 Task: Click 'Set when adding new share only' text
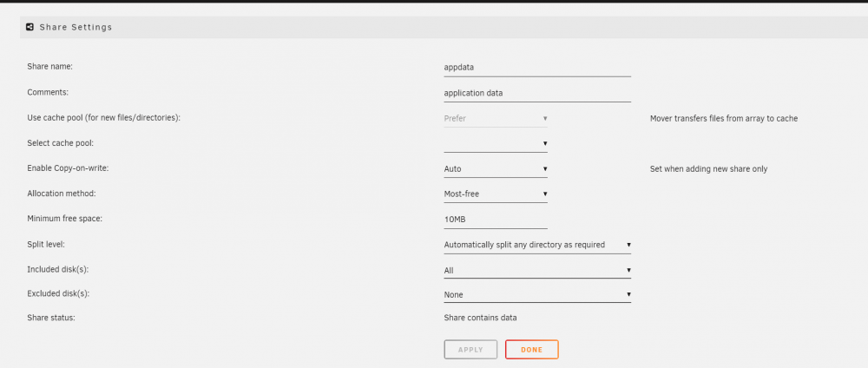coord(708,168)
